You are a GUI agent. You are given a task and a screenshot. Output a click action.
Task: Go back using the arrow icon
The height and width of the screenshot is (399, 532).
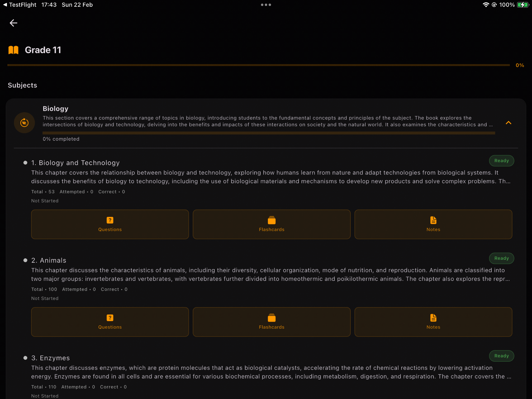click(x=14, y=23)
